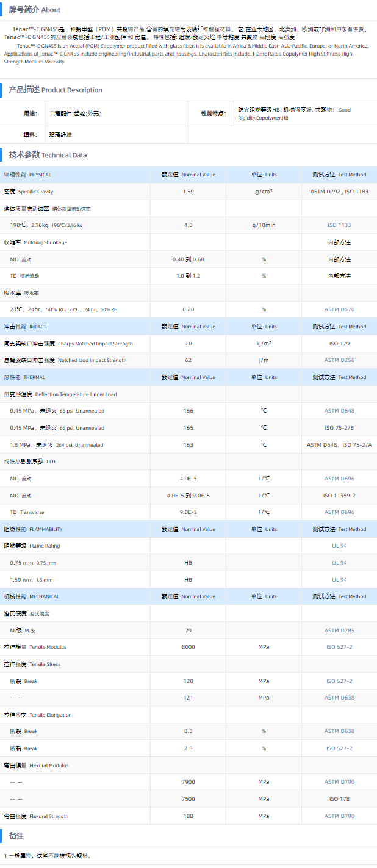
Task: Open ASTM D648 link in the 166 ℃ row
Action: tap(339, 411)
